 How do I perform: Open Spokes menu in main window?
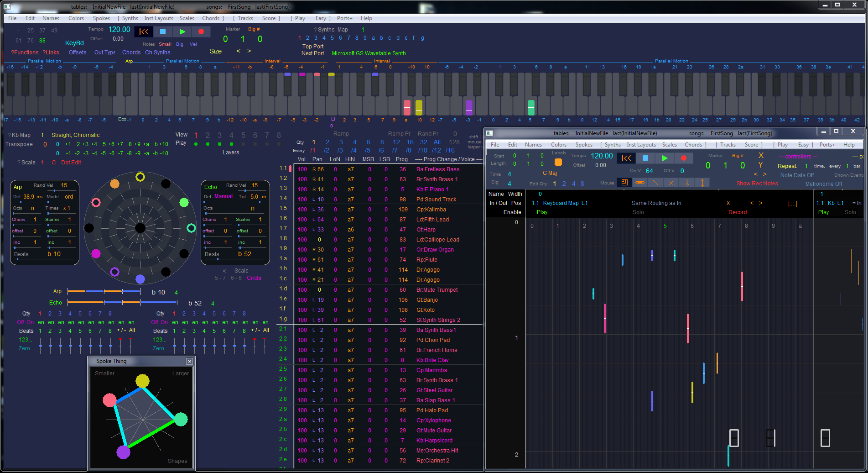click(101, 18)
